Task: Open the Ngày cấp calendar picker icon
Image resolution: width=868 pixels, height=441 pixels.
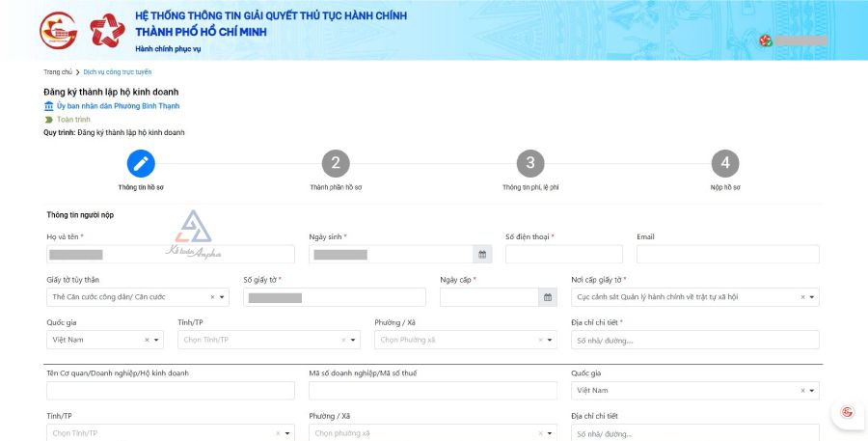Action: [x=548, y=297]
